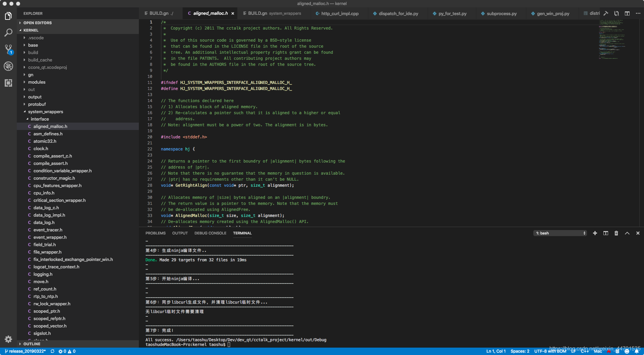Click the sync/compare icon in title bar

(616, 13)
